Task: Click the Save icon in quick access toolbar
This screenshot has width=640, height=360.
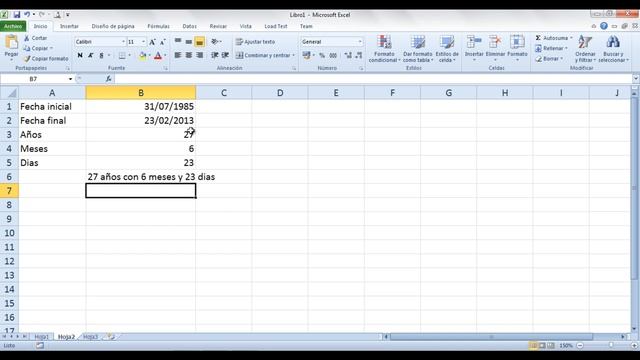Action: click(x=17, y=15)
